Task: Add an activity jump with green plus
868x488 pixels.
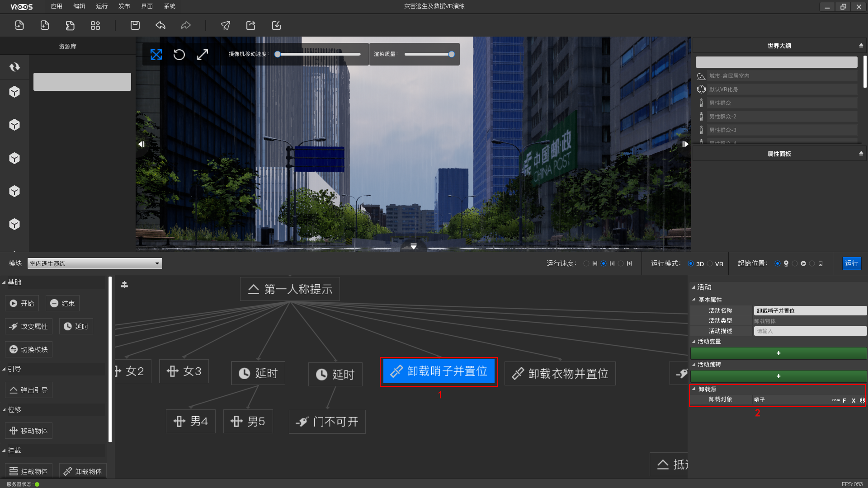Action: (x=778, y=376)
